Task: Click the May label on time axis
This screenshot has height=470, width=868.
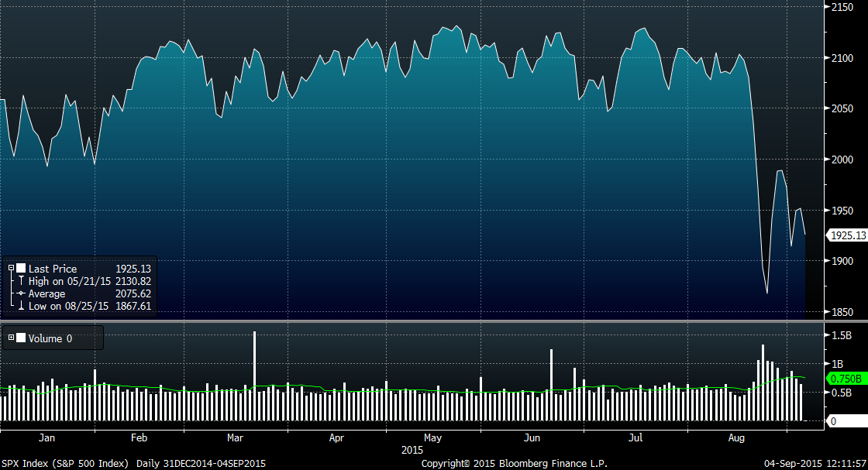Action: [x=432, y=437]
